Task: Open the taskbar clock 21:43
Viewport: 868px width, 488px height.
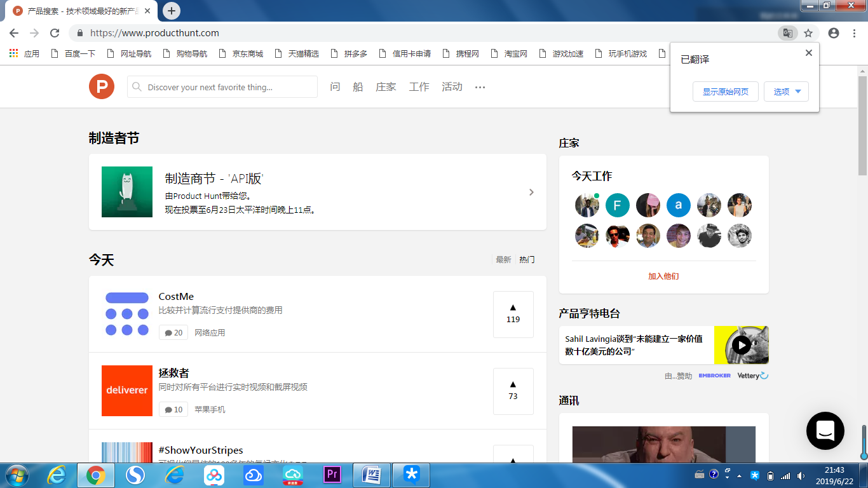Action: 834,475
